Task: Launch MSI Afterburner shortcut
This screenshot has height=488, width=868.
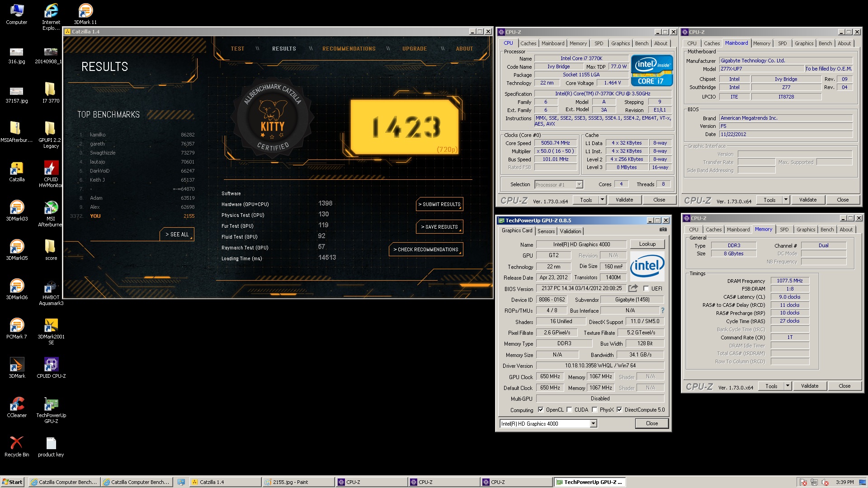Action: pyautogui.click(x=51, y=213)
